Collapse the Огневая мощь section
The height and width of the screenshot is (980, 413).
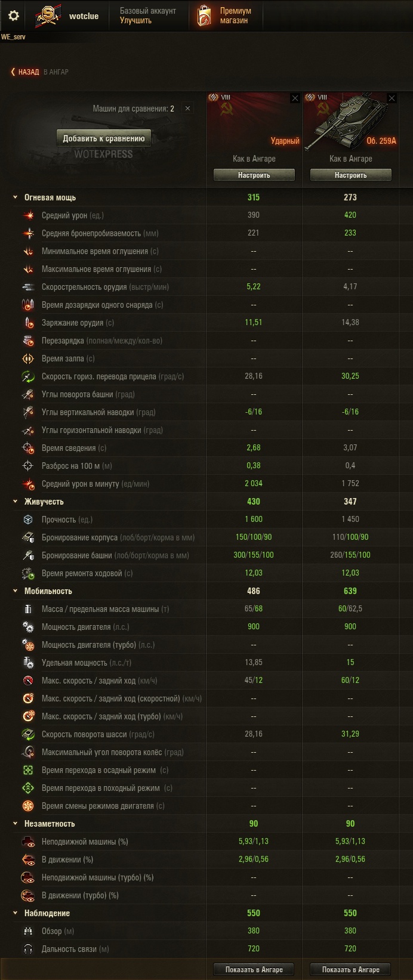click(16, 197)
